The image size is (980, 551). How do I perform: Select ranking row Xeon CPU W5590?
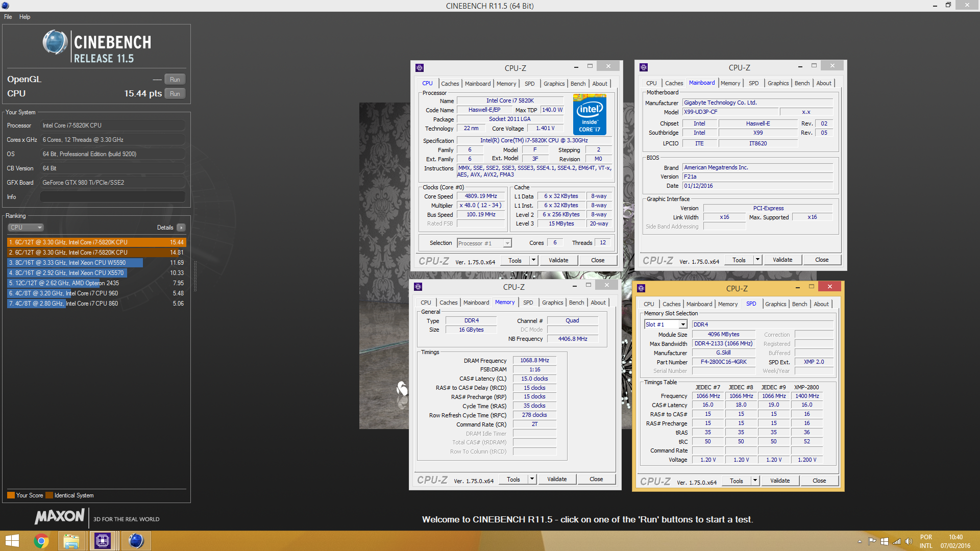96,263
